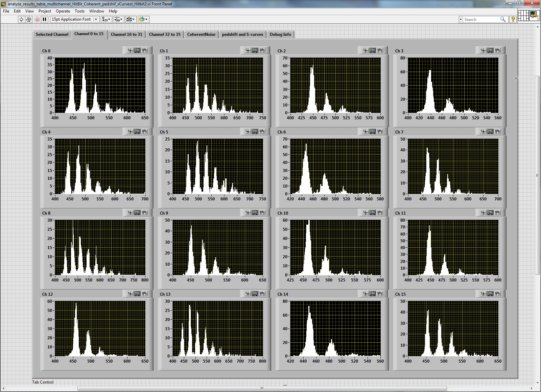Open the Distribute Objects dropdown

(118, 19)
